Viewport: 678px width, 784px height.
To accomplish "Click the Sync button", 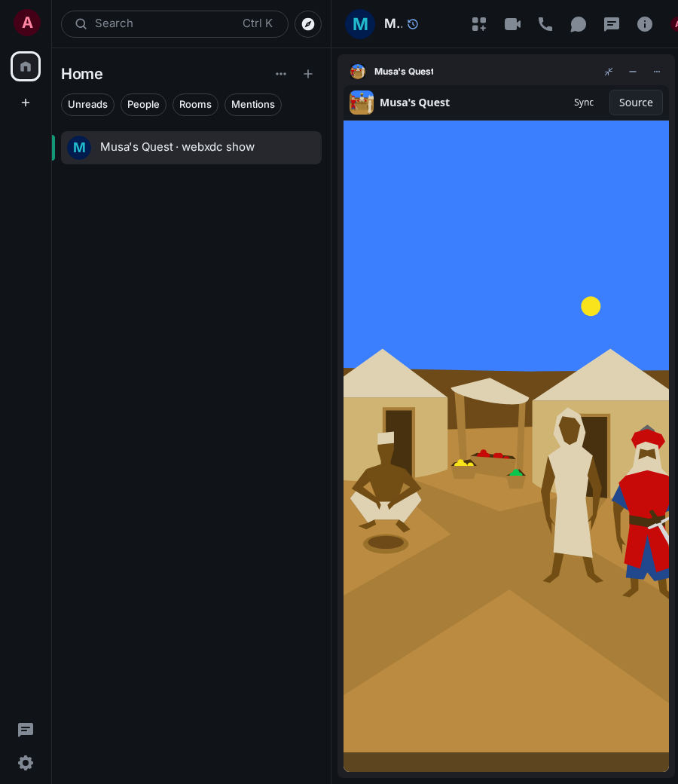I will pyautogui.click(x=584, y=103).
